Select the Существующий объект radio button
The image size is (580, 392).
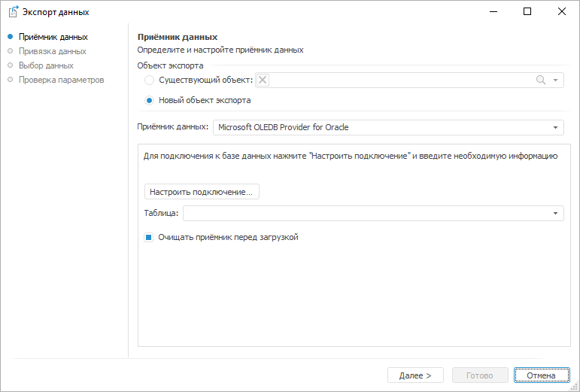click(x=150, y=81)
